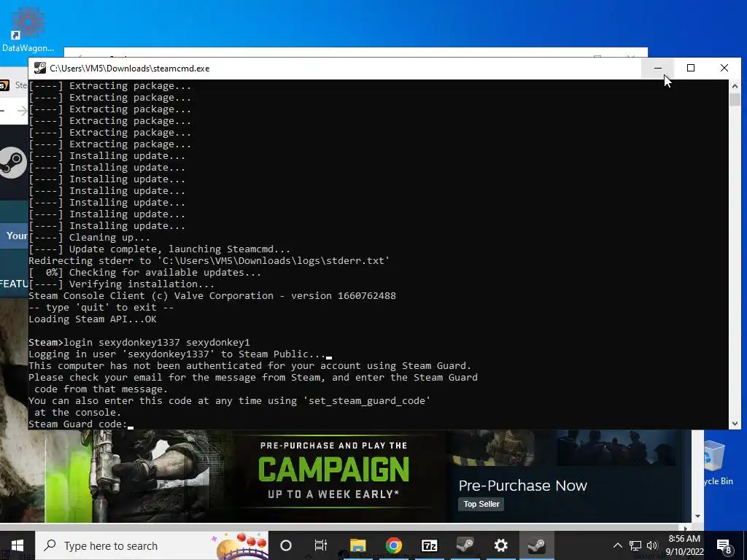The height and width of the screenshot is (560, 747).
Task: Open File Explorer from the taskbar
Action: tap(357, 545)
